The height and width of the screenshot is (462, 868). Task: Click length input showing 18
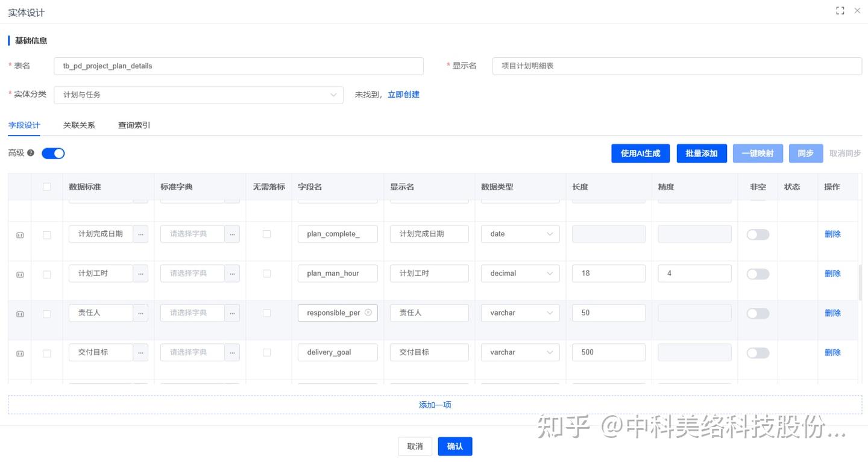(x=609, y=273)
